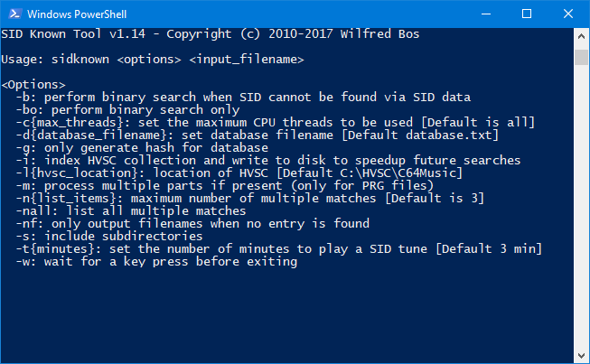Click the -d{database_filename} option line
This screenshot has width=590, height=364.
pyautogui.click(x=257, y=135)
